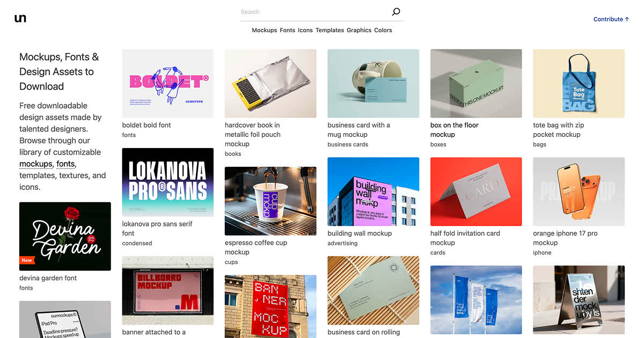
Task: Click the 'un' logo home icon
Action: (20, 18)
